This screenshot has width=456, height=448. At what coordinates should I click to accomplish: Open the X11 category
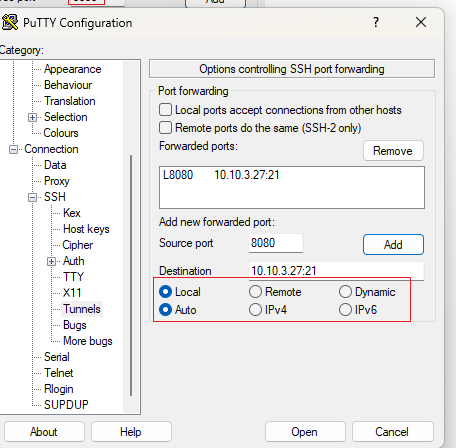pyautogui.click(x=72, y=293)
